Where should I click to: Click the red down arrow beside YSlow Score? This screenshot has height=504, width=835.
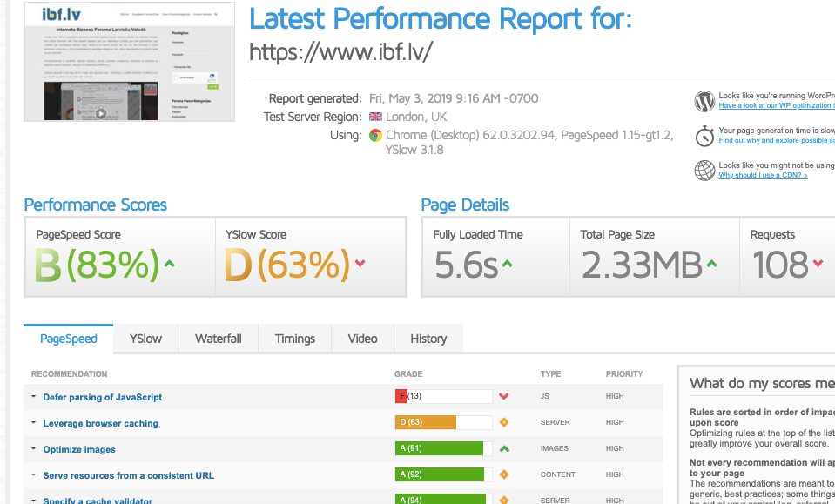pyautogui.click(x=360, y=263)
